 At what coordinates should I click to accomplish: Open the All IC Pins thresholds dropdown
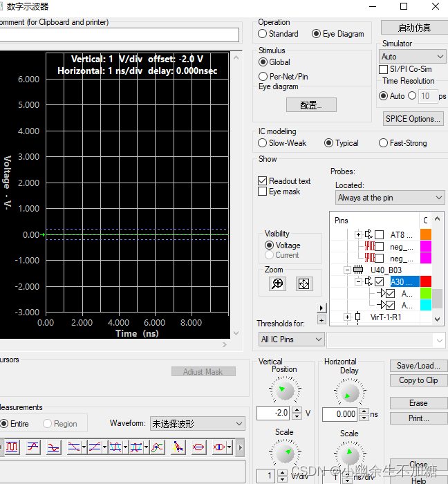click(x=291, y=339)
